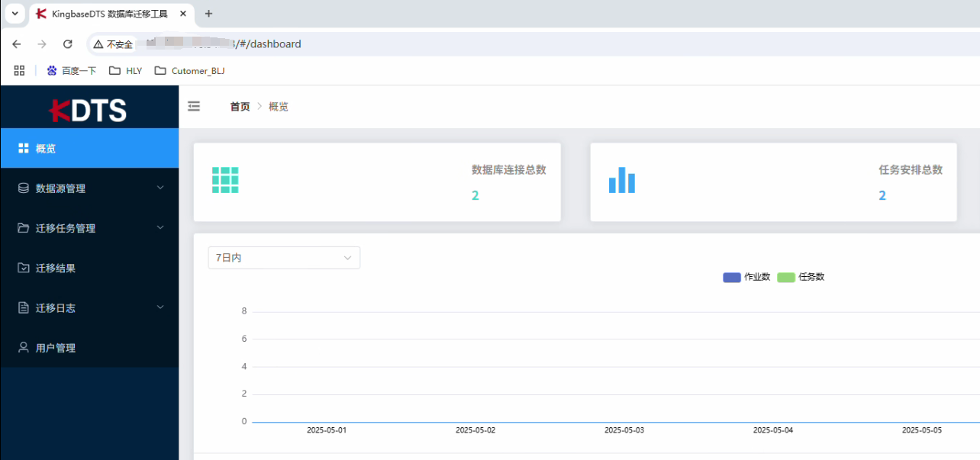Open the 迁移结果 page

pos(89,268)
